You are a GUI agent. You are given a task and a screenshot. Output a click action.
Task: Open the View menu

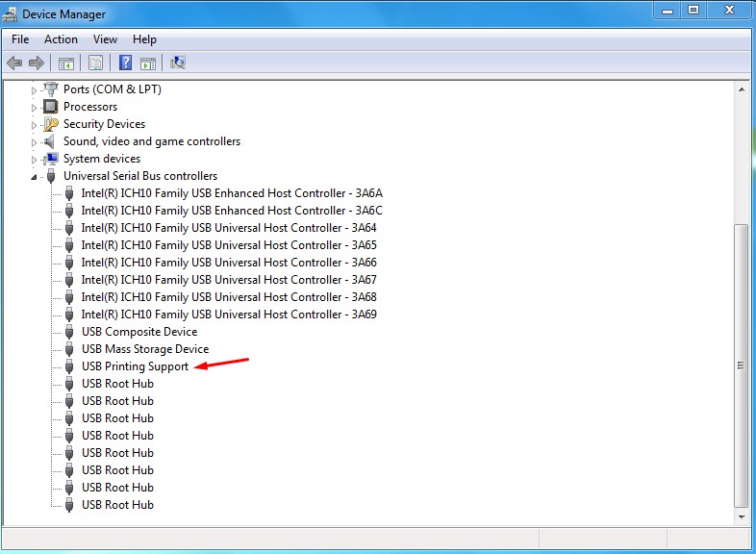pos(105,39)
